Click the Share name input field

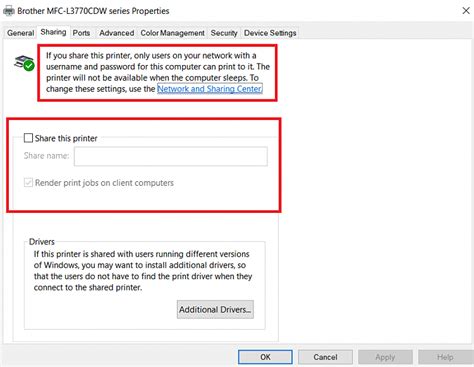(171, 156)
